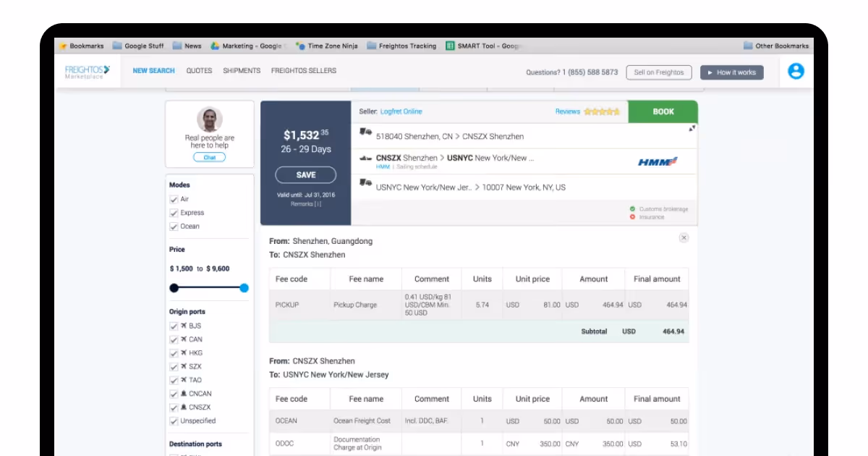868x456 pixels.
Task: Click the review star rating icons
Action: [602, 111]
